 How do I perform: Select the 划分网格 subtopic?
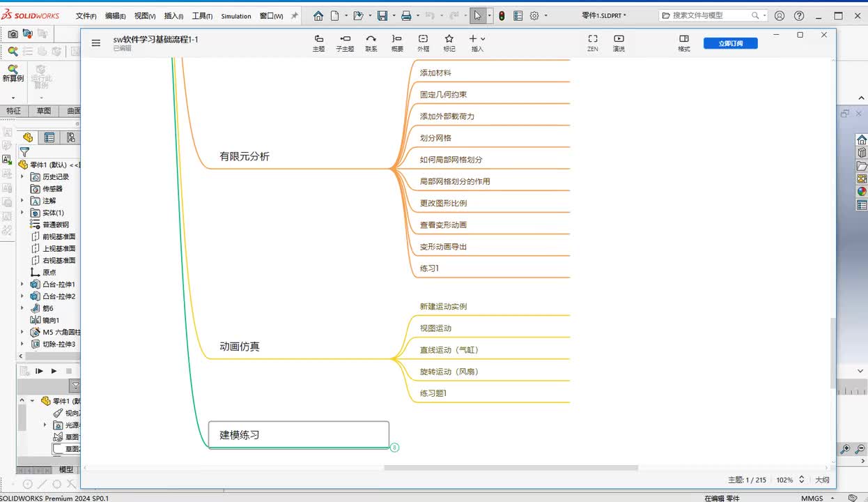click(435, 138)
